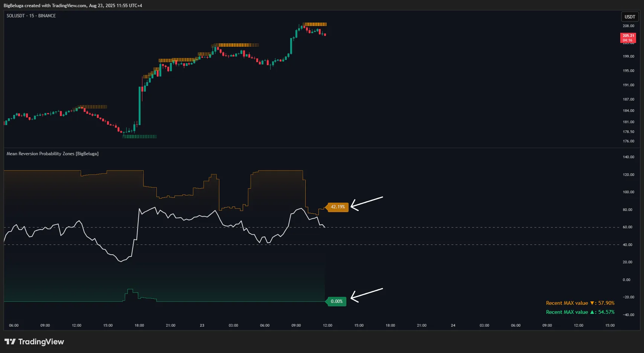Click the green demand zone under the low
Image resolution: width=644 pixels, height=353 pixels.
[139, 136]
